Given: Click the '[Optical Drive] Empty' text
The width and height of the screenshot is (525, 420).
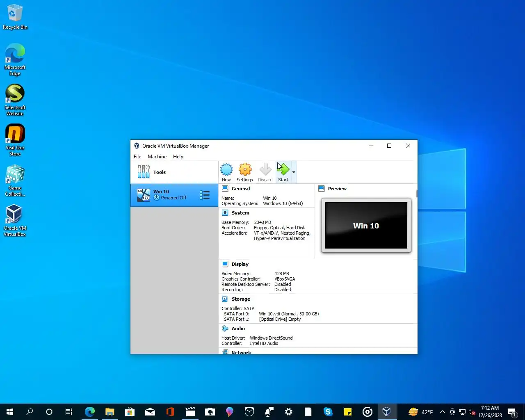Looking at the screenshot, I should tap(280, 319).
